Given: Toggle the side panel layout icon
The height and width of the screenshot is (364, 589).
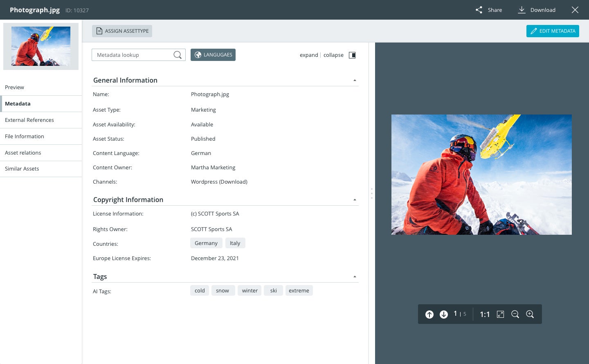Looking at the screenshot, I should pos(352,55).
